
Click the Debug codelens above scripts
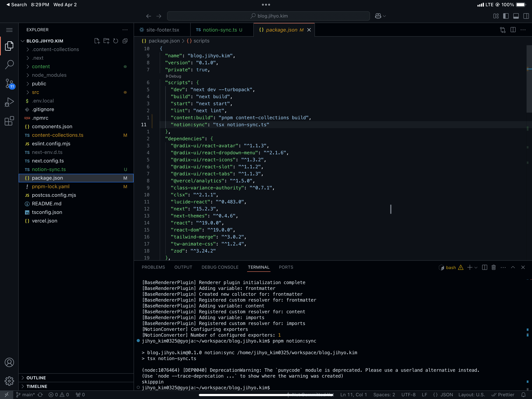pyautogui.click(x=174, y=76)
